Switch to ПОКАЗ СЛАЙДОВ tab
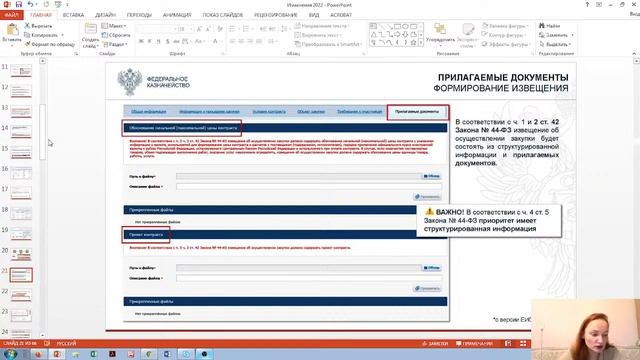Viewport: 640px width, 360px height. point(223,15)
